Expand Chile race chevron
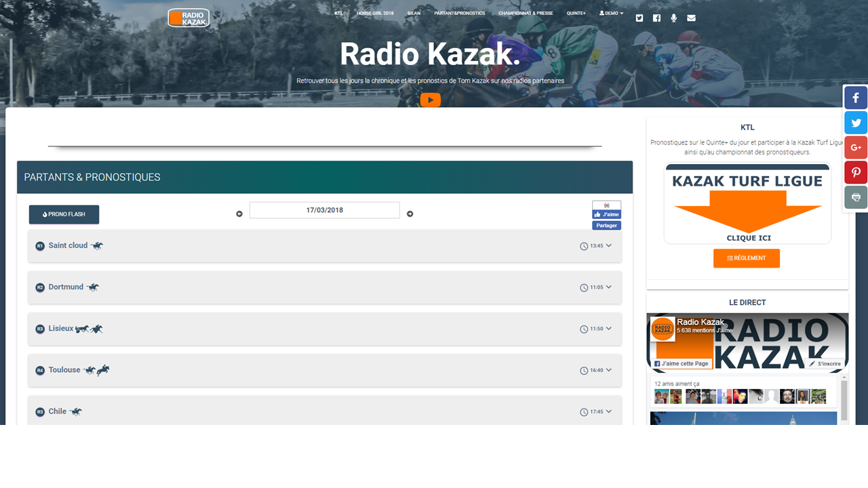The image size is (868, 488). click(609, 411)
